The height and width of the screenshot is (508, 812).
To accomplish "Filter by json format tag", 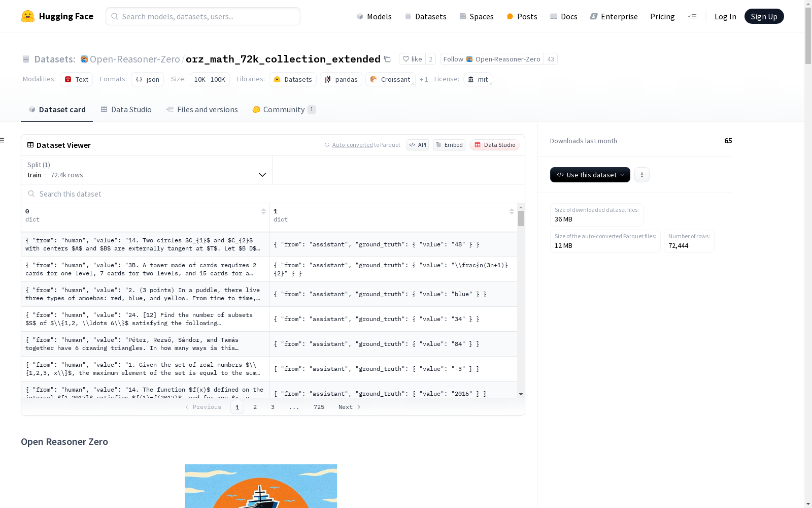I will point(147,79).
